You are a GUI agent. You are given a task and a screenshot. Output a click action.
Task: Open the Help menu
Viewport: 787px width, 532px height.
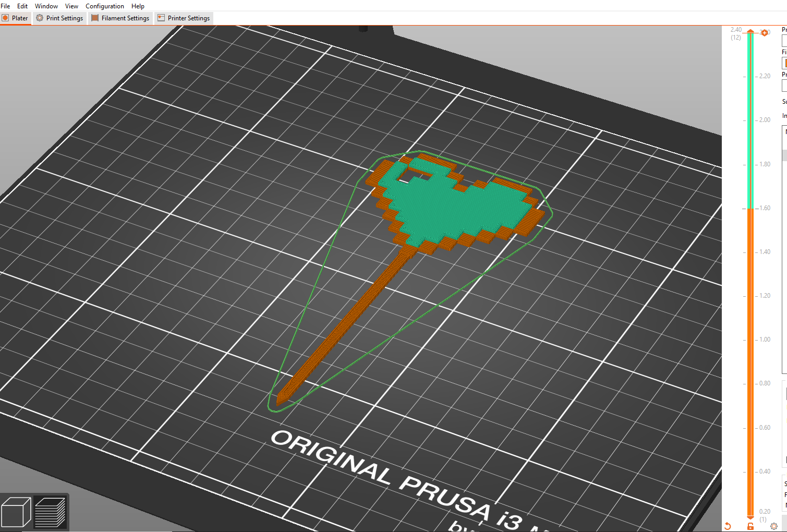[x=138, y=6]
